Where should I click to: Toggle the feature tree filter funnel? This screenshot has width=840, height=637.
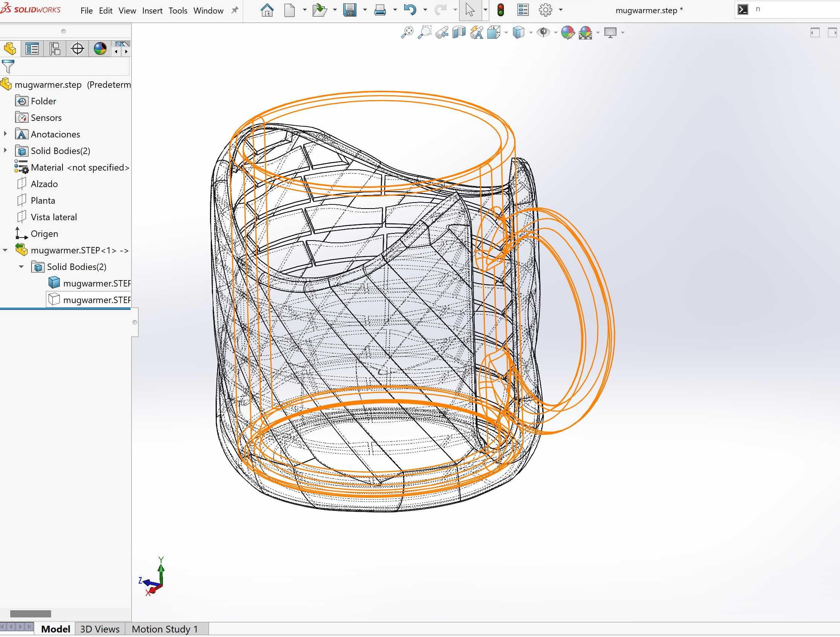pyautogui.click(x=8, y=67)
